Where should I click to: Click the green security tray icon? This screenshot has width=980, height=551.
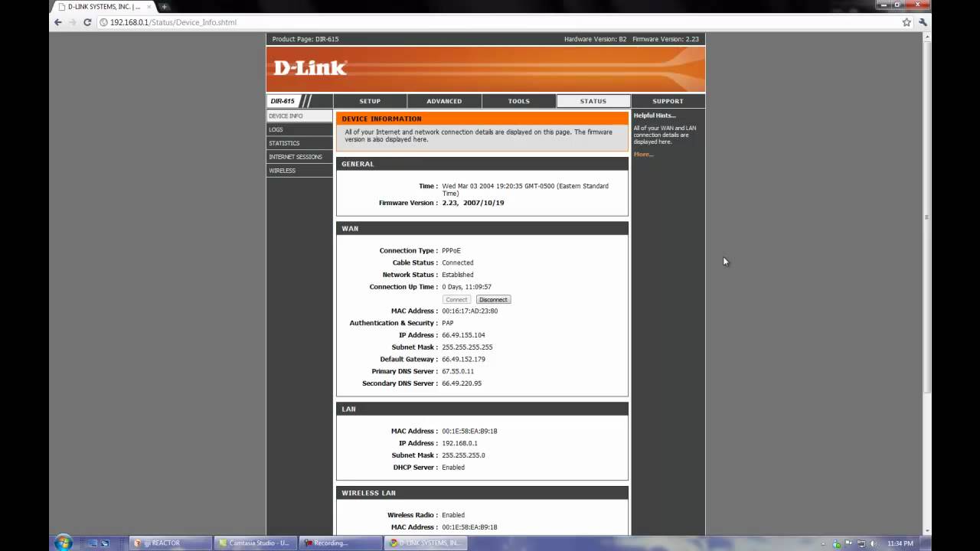tap(838, 543)
